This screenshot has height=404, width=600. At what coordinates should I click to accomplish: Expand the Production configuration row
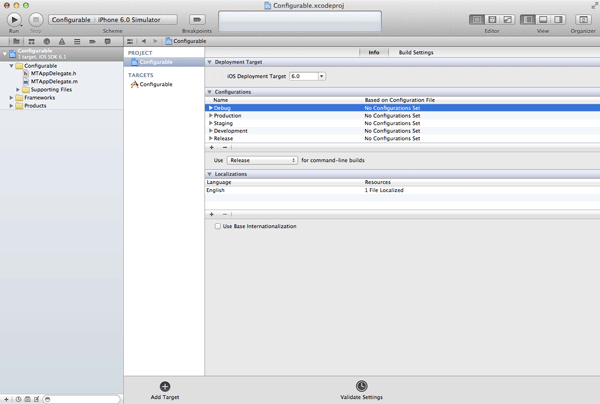tap(210, 116)
